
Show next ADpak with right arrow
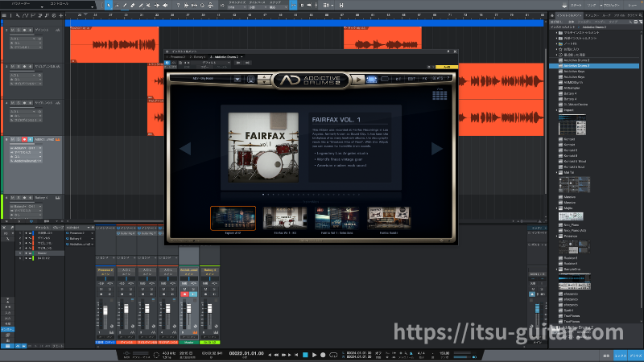point(436,149)
